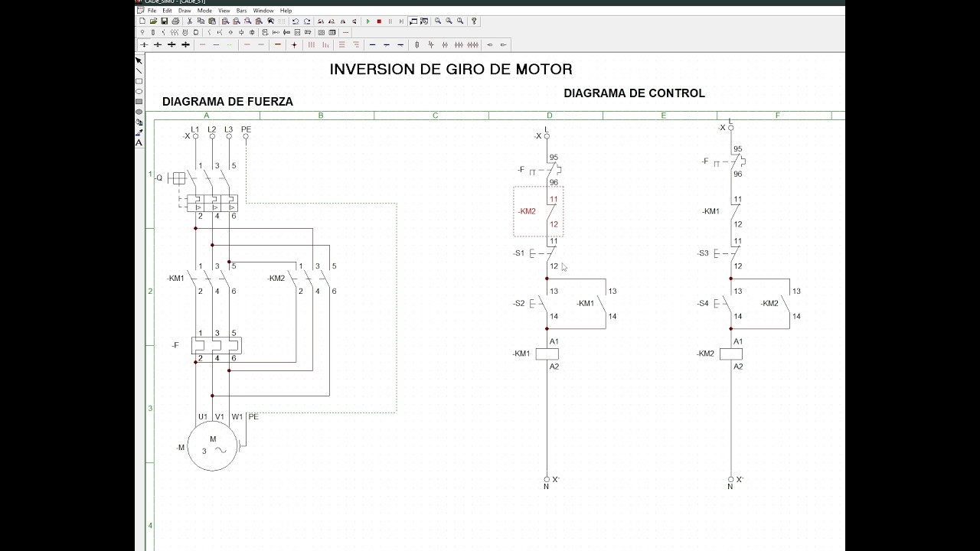Select the text tool labeled A

click(139, 142)
